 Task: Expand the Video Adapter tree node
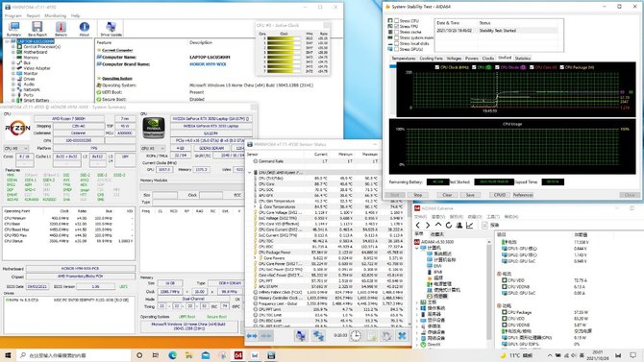[13, 68]
